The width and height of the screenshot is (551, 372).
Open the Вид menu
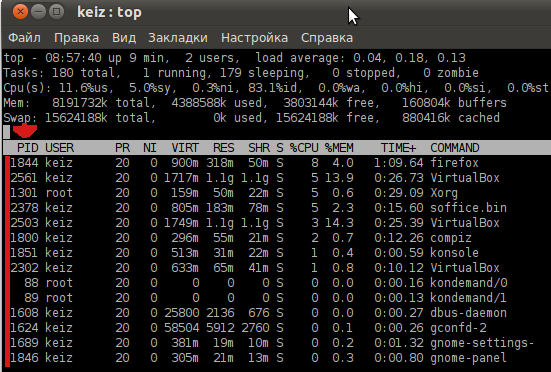click(x=124, y=38)
